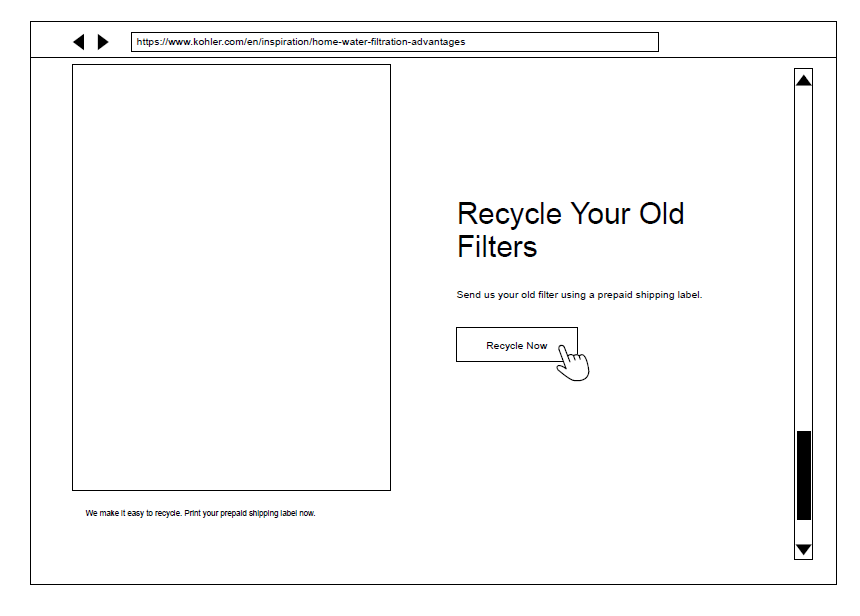Click the Recycle Now button
The height and width of the screenshot is (616, 860).
(x=517, y=345)
